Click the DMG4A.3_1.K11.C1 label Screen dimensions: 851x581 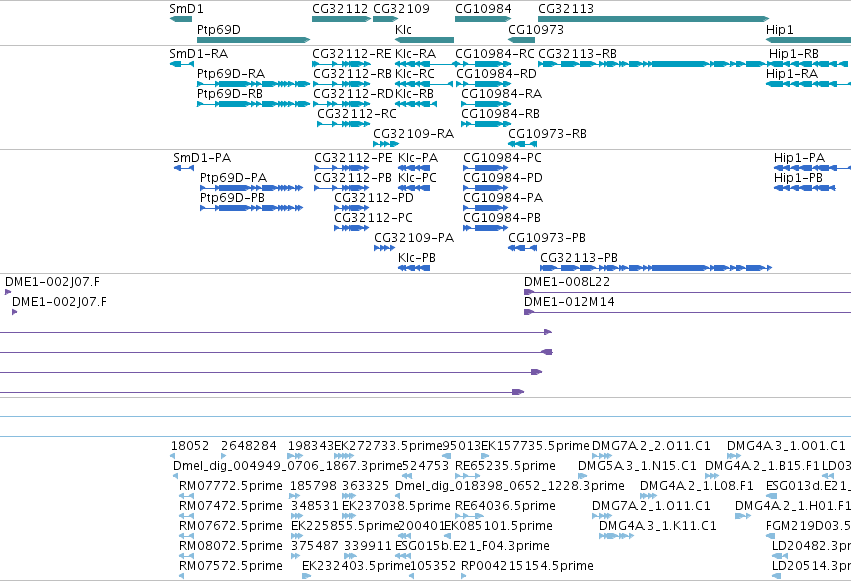point(658,526)
